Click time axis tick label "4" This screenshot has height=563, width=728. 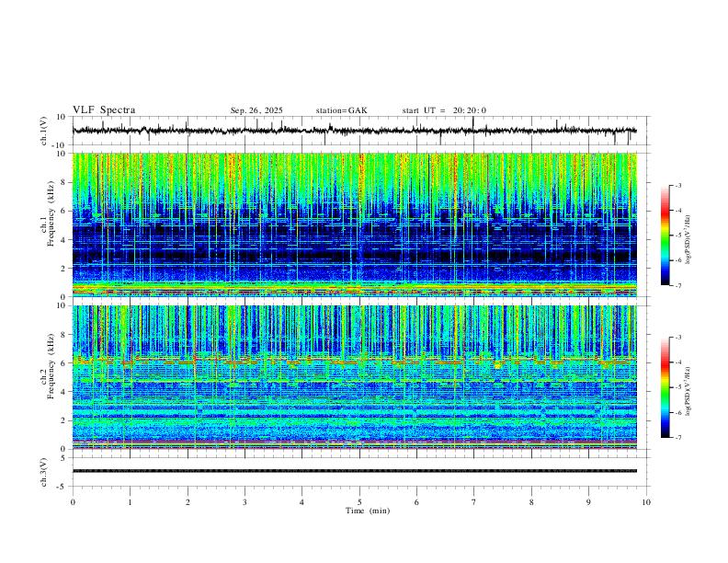coord(301,502)
